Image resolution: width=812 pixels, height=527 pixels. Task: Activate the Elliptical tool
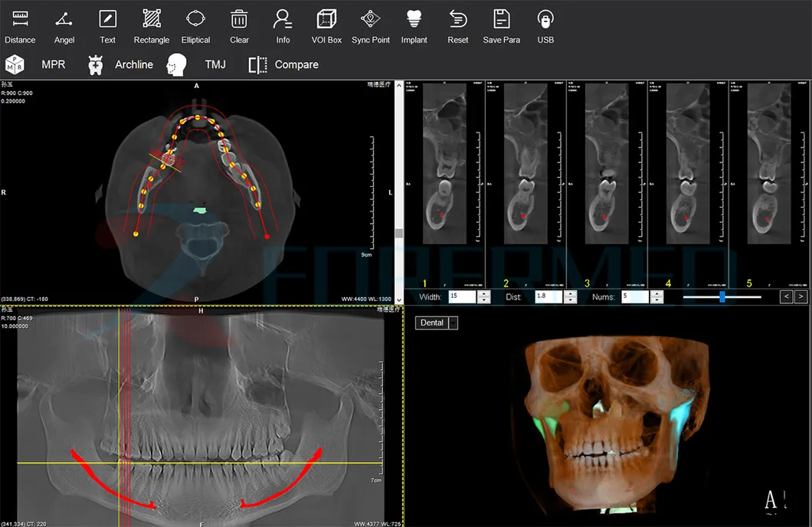click(195, 23)
